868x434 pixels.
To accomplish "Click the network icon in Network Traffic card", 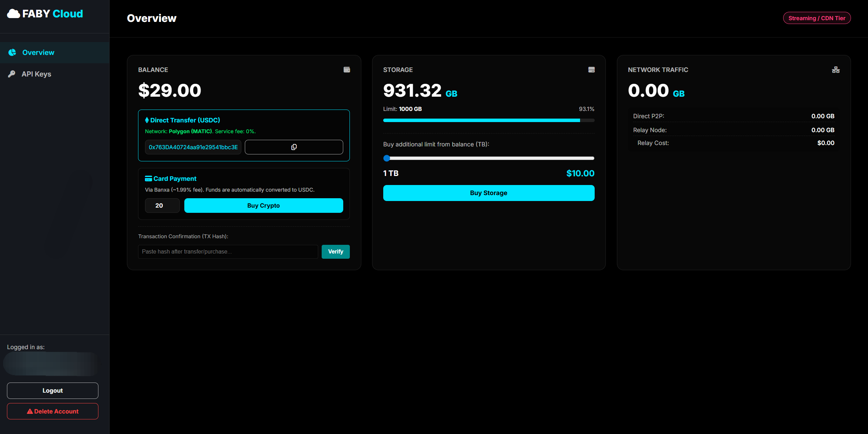I will (836, 70).
